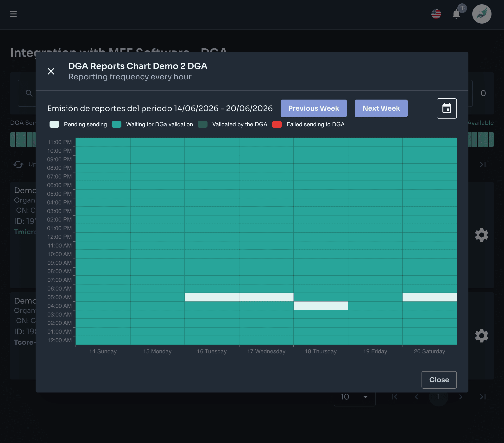This screenshot has width=504, height=443.
Task: Click the 06:00 AM time label
Action: coord(59,288)
